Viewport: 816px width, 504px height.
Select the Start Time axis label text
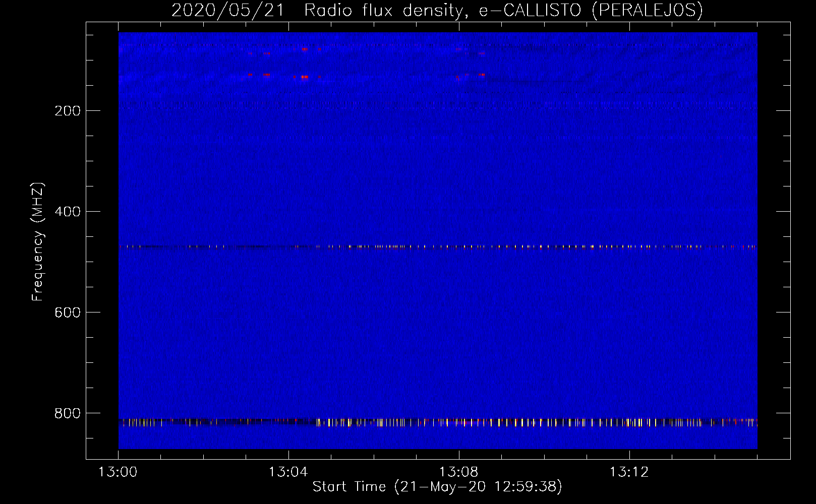point(437,487)
